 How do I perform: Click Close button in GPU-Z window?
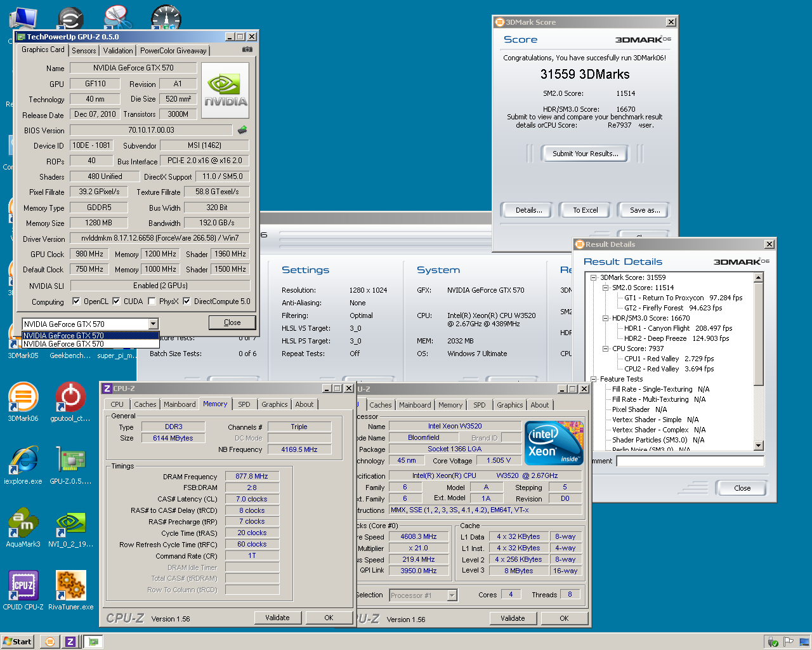232,322
